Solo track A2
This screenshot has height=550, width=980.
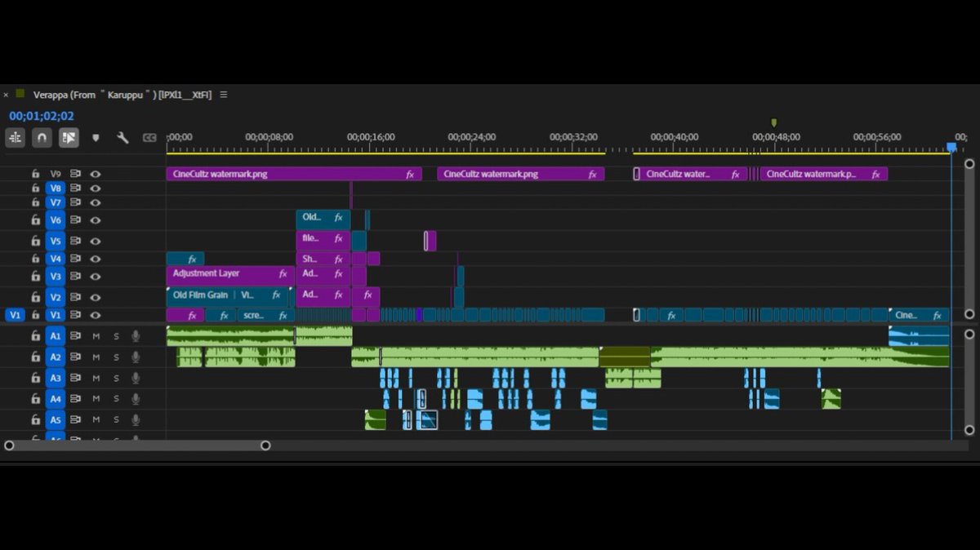(x=116, y=357)
